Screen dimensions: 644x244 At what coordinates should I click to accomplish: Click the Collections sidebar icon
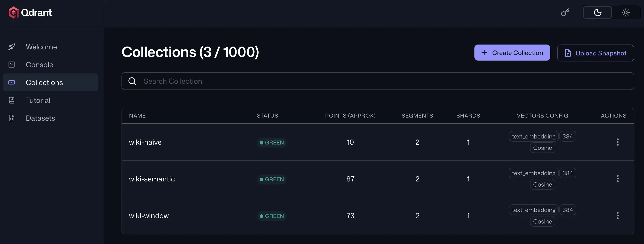point(12,83)
